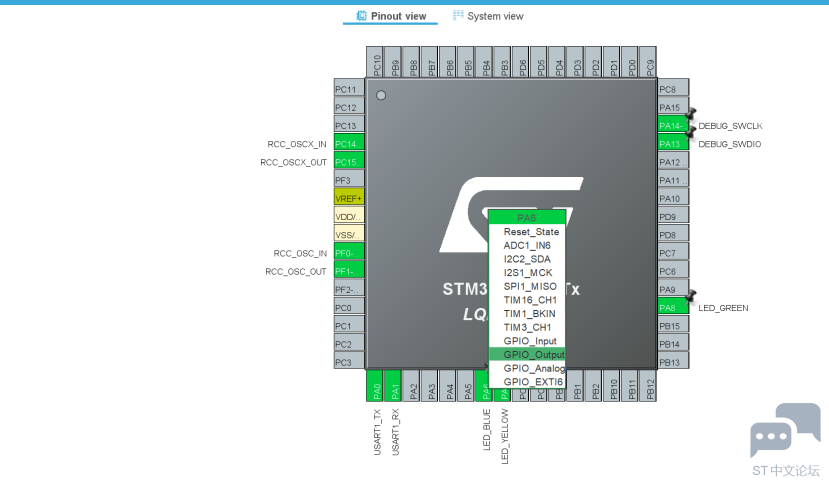The height and width of the screenshot is (486, 829).
Task: Select the PA8 LED_GREEN pin
Action: (674, 308)
